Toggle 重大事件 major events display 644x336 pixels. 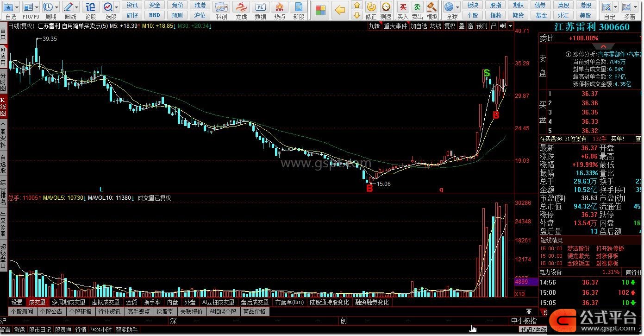(x=395, y=26)
